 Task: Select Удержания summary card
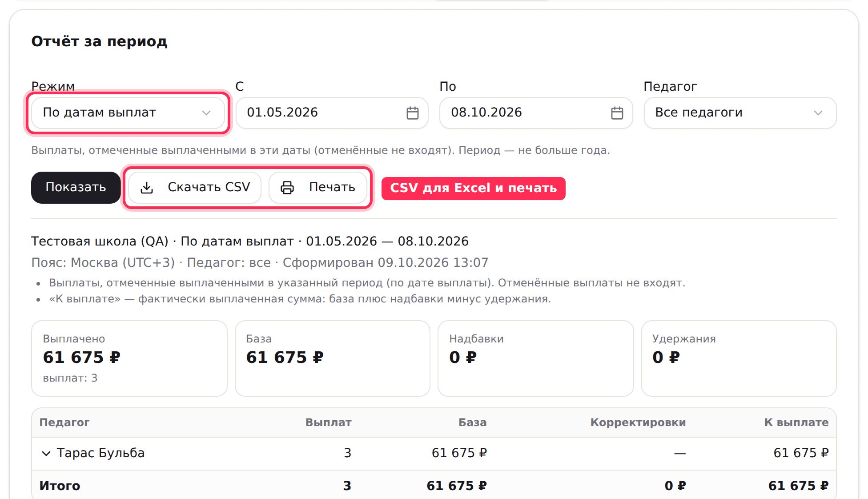[x=739, y=358]
